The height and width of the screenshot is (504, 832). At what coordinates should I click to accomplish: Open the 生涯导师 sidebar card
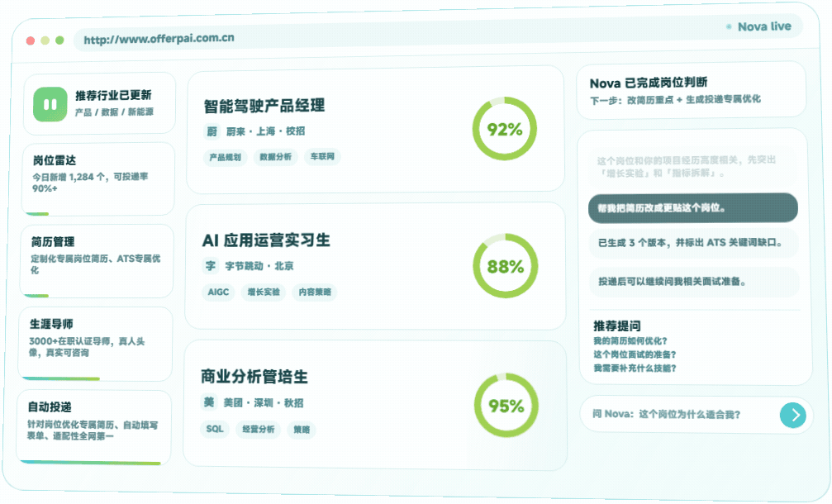click(95, 344)
